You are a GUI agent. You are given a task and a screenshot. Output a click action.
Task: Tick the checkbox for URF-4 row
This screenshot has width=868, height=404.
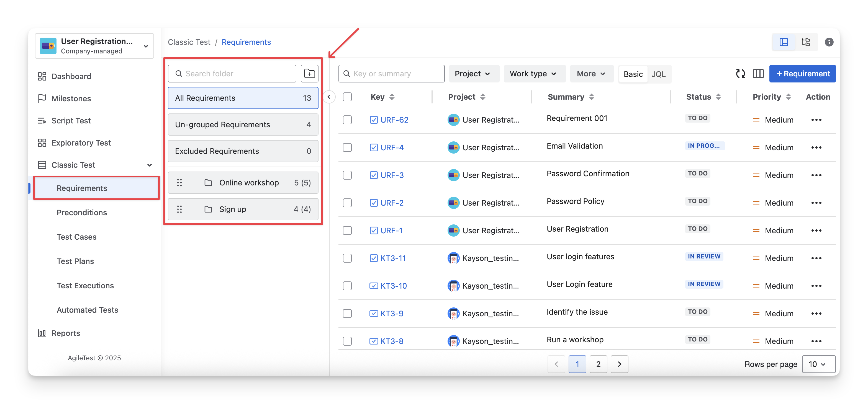347,147
